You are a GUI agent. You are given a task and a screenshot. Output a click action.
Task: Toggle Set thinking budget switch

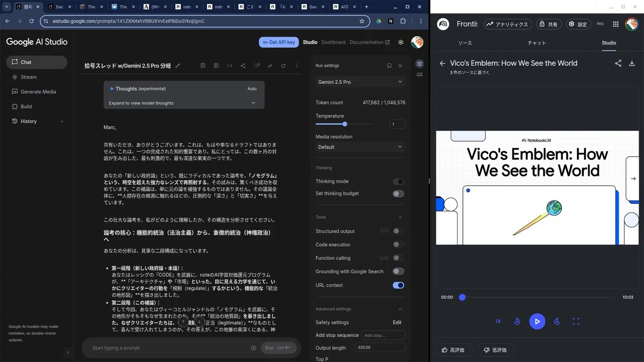click(398, 194)
